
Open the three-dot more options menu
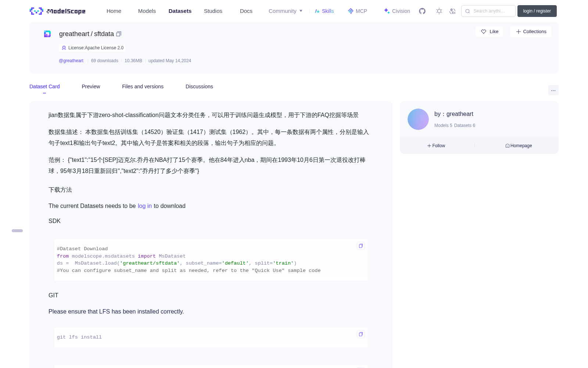553,90
